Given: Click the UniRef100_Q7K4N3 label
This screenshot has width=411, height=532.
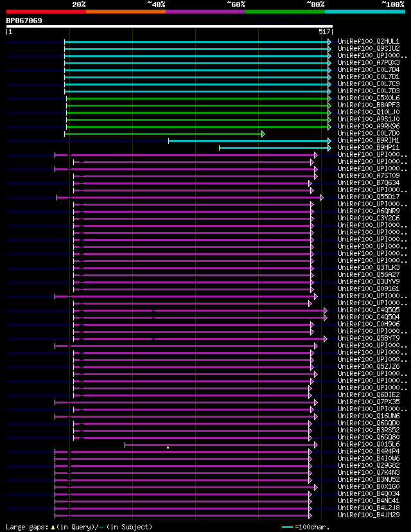Looking at the screenshot, I should coord(369,473).
